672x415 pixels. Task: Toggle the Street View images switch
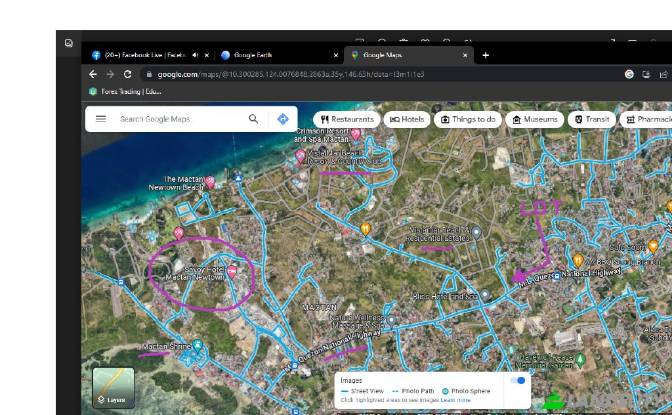click(517, 381)
